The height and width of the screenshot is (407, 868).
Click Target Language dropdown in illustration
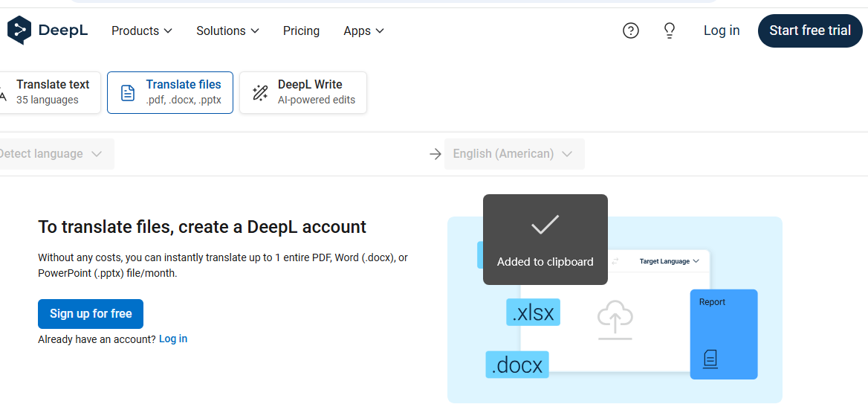click(x=670, y=261)
